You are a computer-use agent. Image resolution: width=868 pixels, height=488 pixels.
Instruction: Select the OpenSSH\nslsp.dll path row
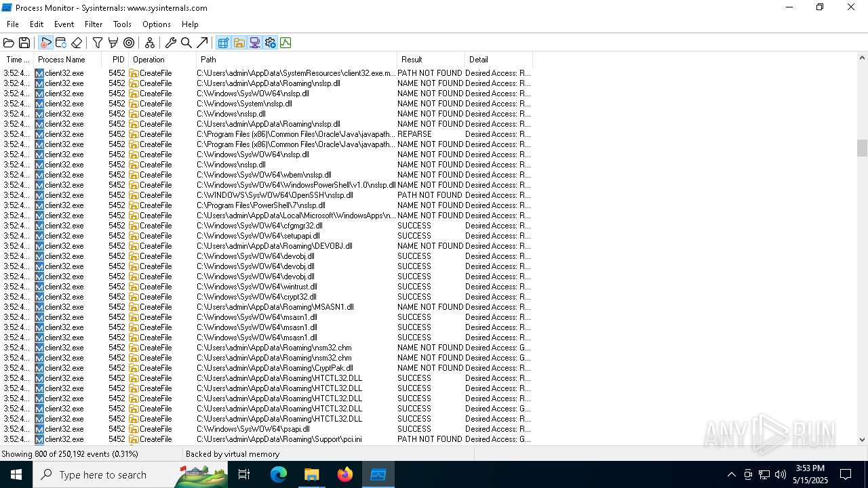267,195
